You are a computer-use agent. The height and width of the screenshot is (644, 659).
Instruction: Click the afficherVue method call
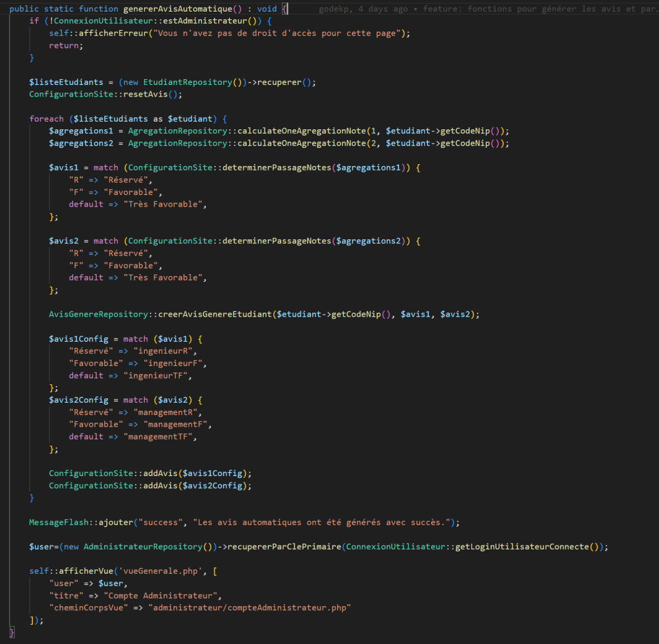[x=86, y=571]
